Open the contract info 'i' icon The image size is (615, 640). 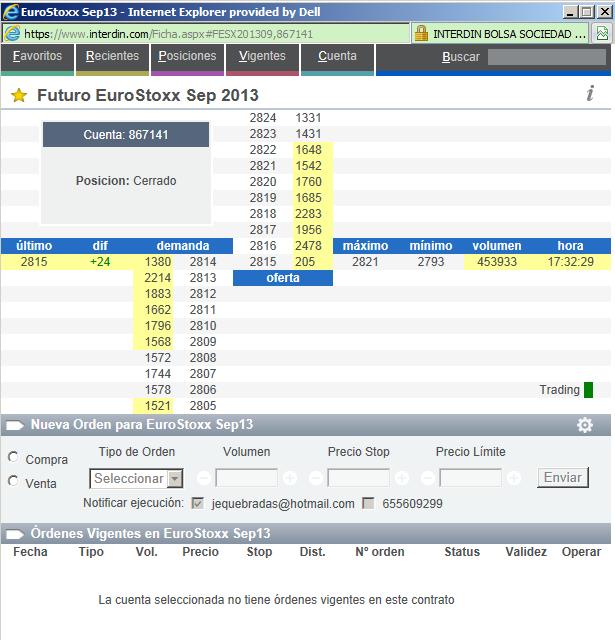pos(590,93)
